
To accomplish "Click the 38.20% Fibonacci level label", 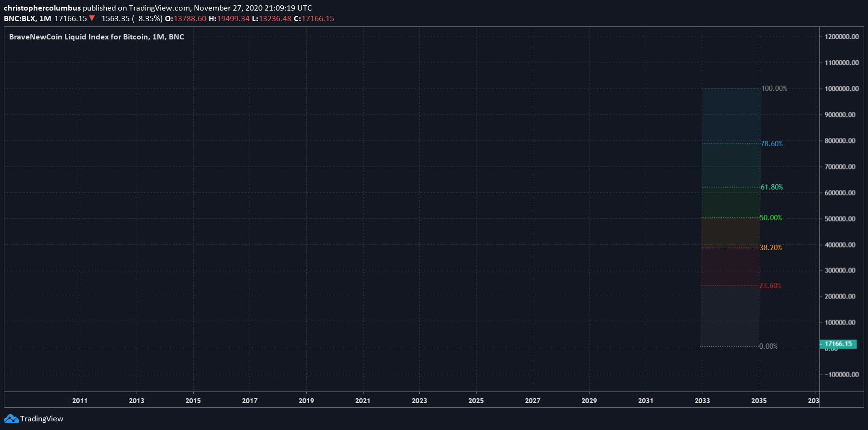I will click(x=771, y=248).
